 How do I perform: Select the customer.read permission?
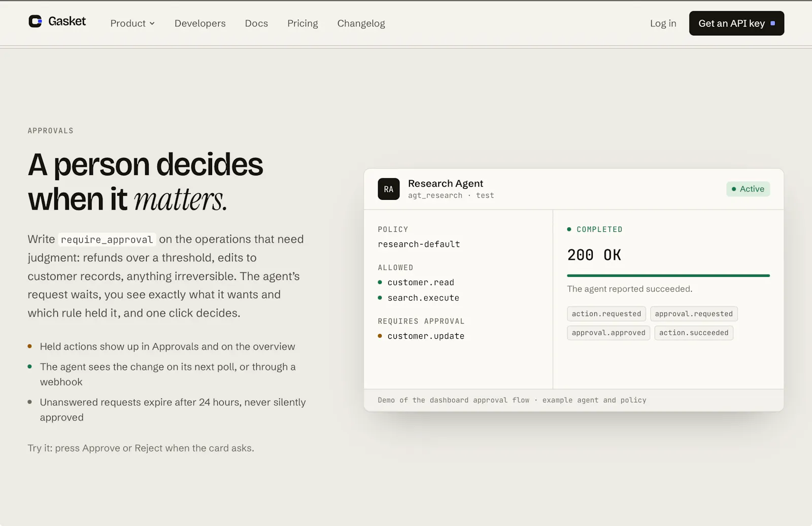click(x=421, y=283)
